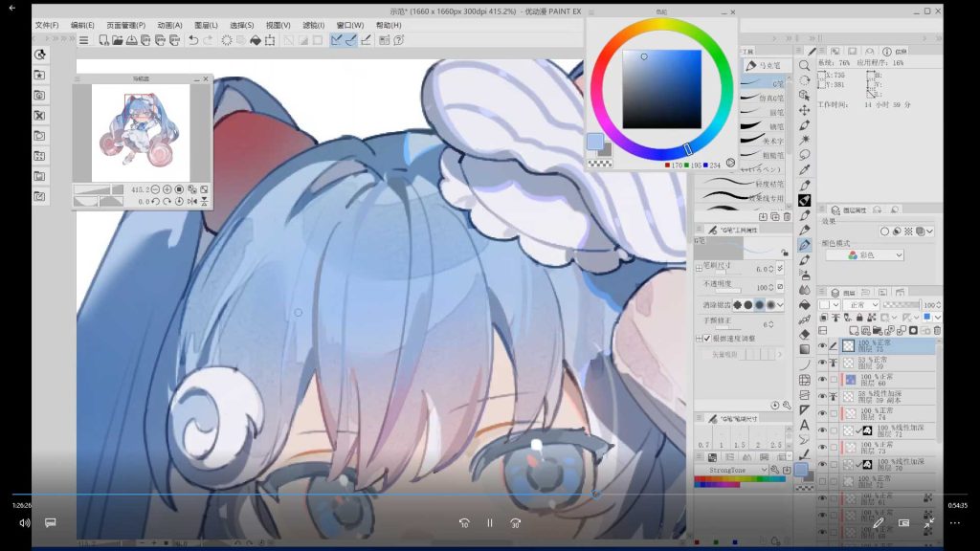980x551 pixels.
Task: Toggle visibility of layer 图层 73
Action: pos(822,448)
